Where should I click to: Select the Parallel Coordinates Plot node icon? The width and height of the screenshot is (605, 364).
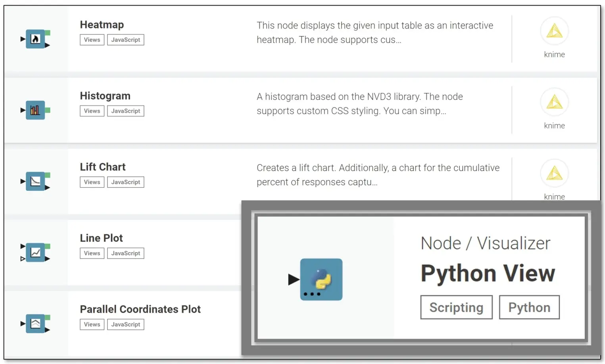coord(35,324)
